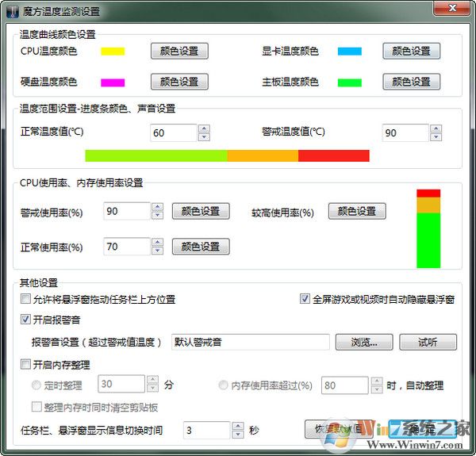Click the 试听 button
This screenshot has width=476, height=456.
pyautogui.click(x=428, y=343)
